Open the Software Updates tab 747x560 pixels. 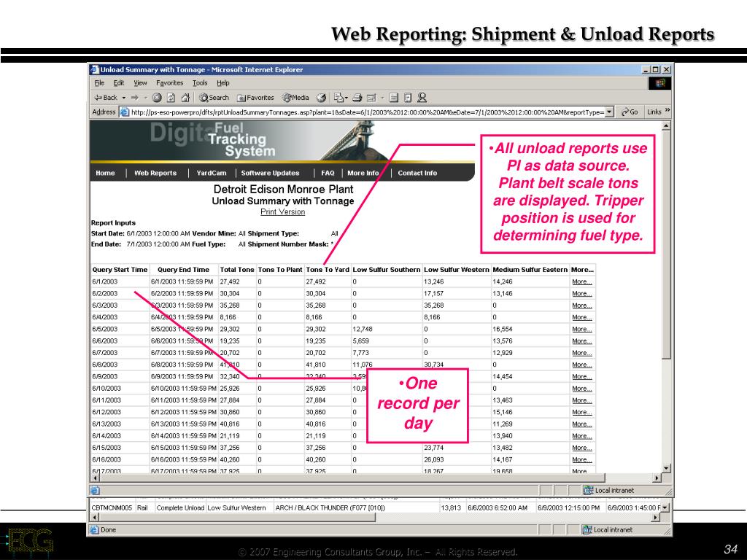click(270, 173)
